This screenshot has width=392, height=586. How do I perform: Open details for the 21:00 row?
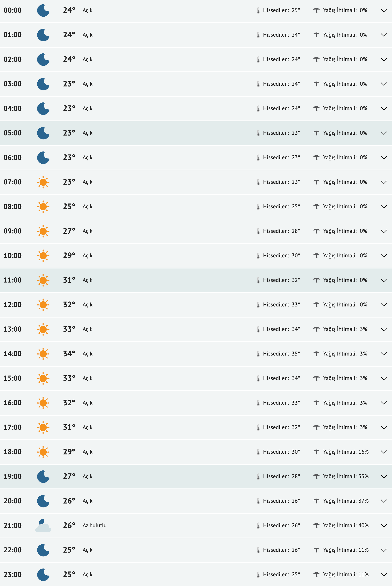click(x=383, y=525)
